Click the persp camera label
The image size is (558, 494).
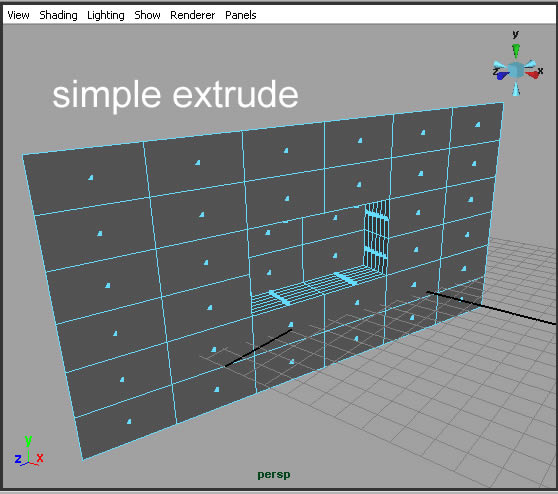274,474
